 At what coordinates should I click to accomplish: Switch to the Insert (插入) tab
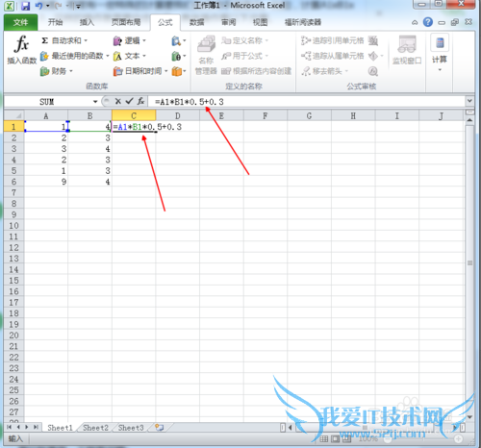point(87,22)
